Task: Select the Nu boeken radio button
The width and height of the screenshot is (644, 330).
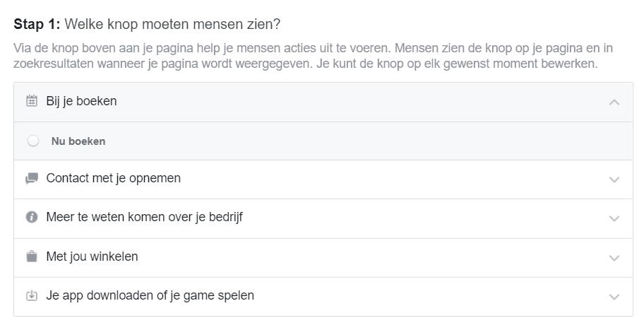Action: coord(33,141)
